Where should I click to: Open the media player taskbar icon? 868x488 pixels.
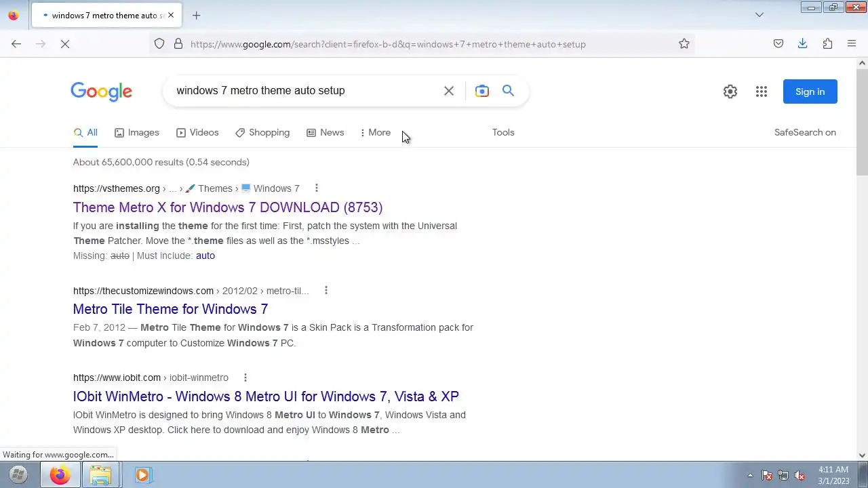coord(142,475)
